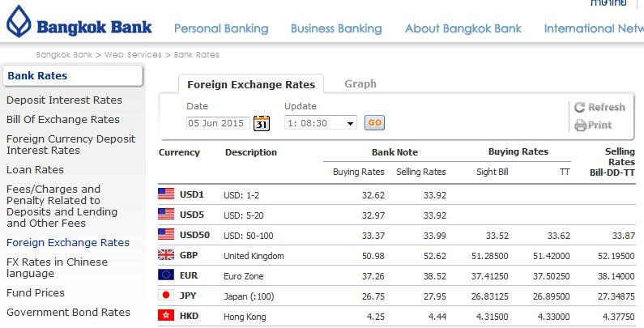Open the Business Banking menu
644x328 pixels.
(336, 28)
